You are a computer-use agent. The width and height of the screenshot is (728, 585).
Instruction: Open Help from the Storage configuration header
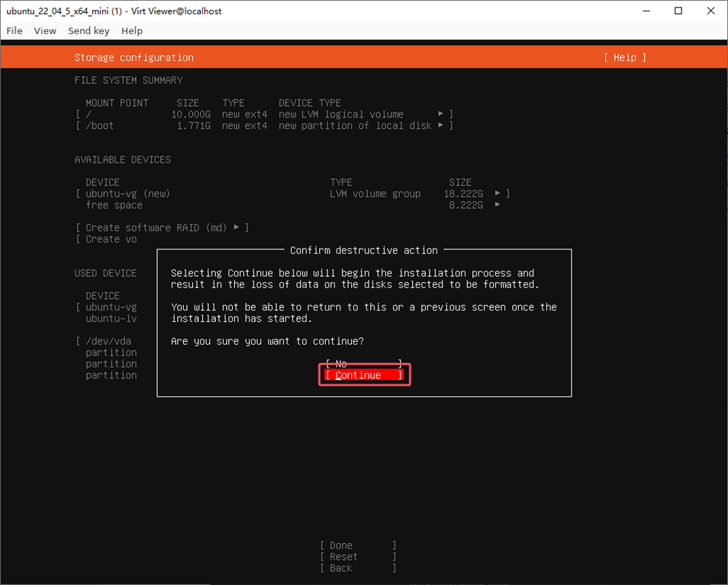point(624,57)
